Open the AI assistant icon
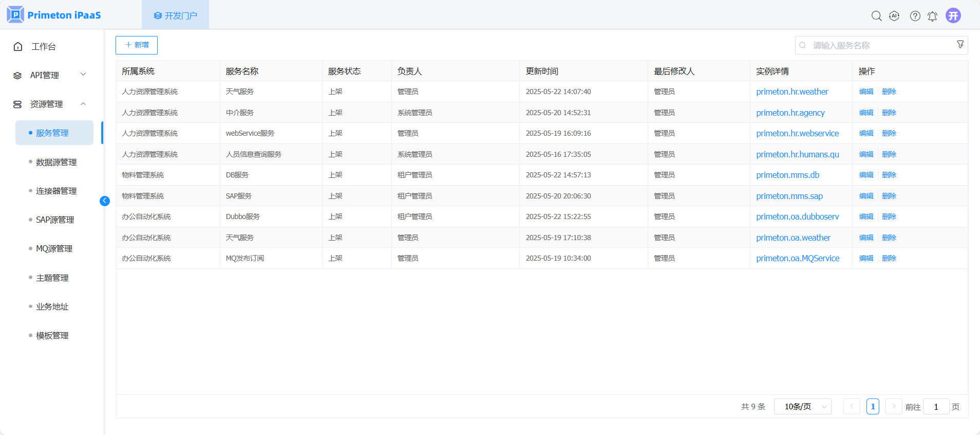Image resolution: width=980 pixels, height=435 pixels. coord(894,16)
